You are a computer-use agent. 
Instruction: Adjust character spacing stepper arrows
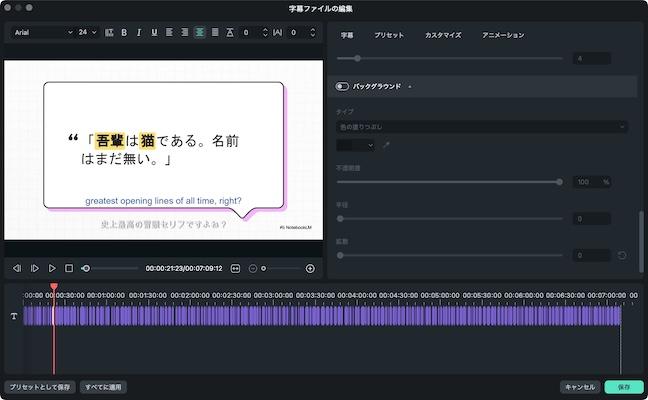[312, 32]
